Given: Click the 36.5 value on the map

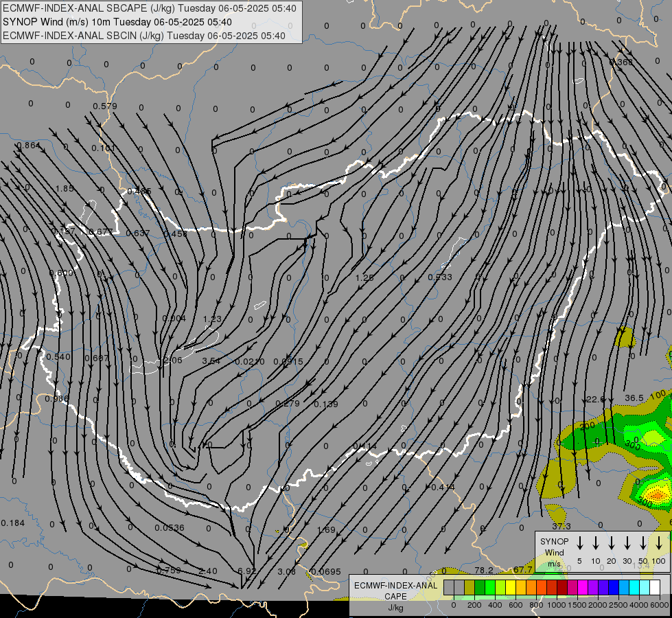Looking at the screenshot, I should 634,398.
